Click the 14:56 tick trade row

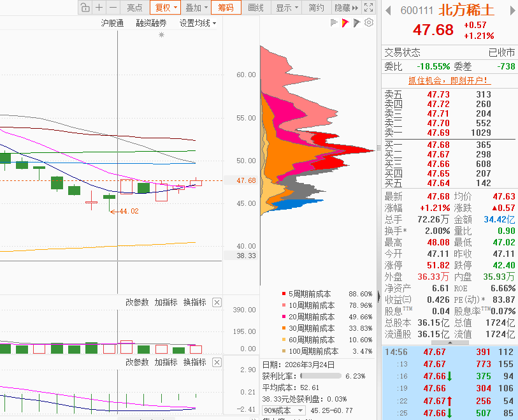coord(450,352)
